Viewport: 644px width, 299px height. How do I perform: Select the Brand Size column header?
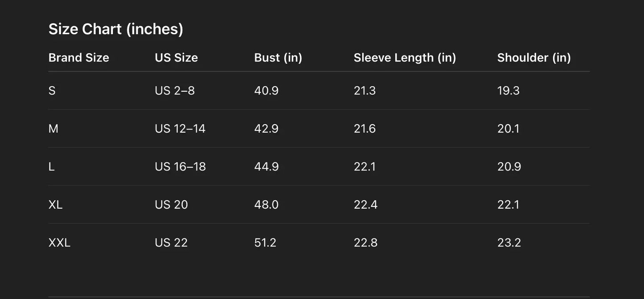(x=79, y=58)
